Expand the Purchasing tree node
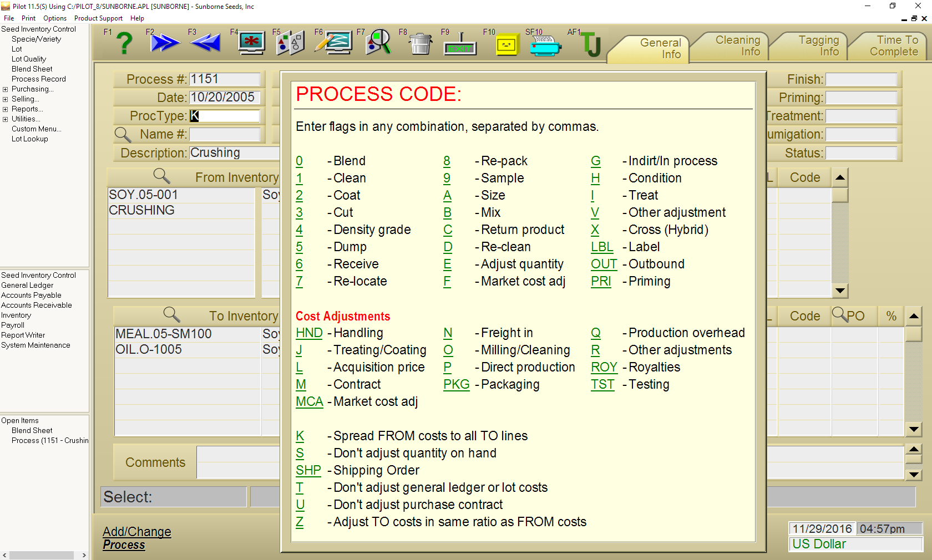This screenshot has width=932, height=560. 6,89
